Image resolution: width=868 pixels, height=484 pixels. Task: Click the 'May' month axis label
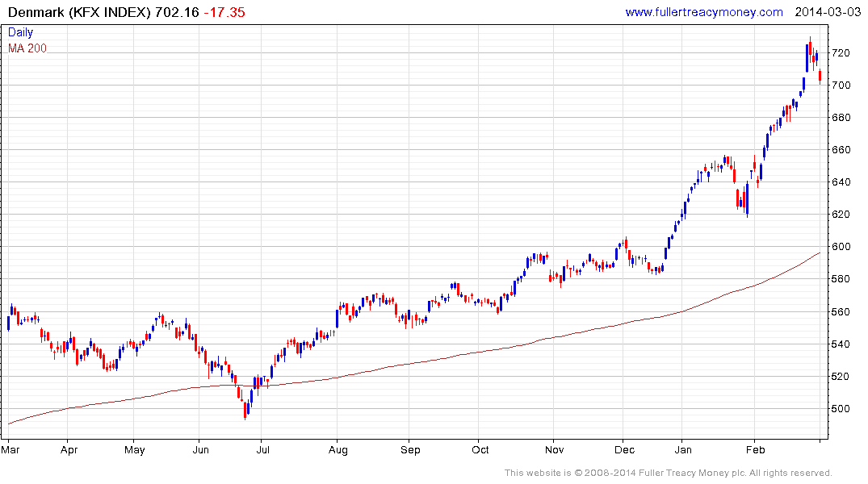coord(135,449)
